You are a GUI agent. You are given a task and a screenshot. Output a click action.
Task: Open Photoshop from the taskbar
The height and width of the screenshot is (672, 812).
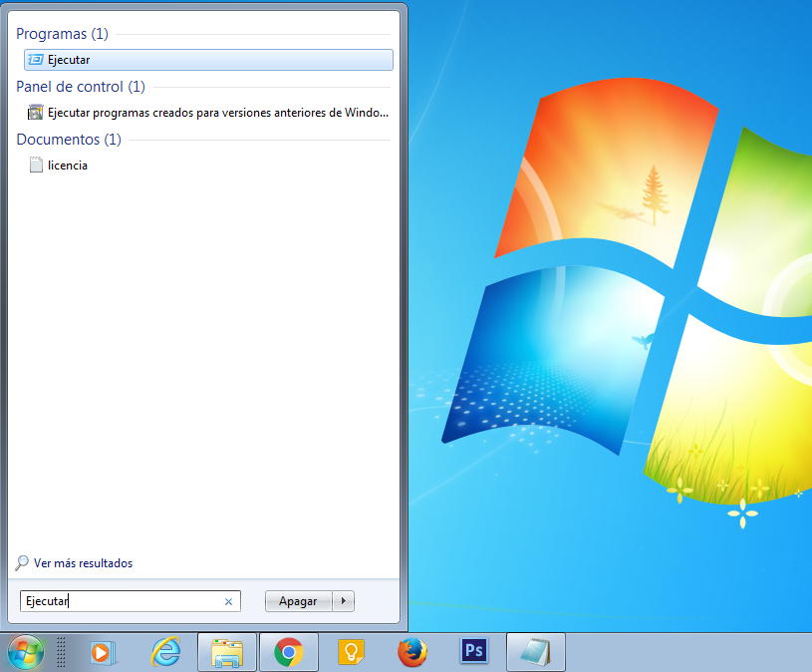[474, 650]
